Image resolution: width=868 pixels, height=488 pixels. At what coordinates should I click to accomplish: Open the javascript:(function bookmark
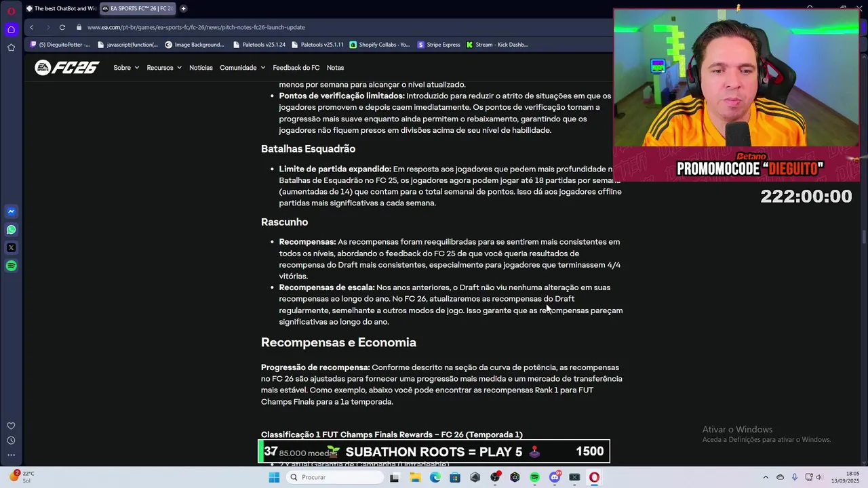click(x=127, y=45)
